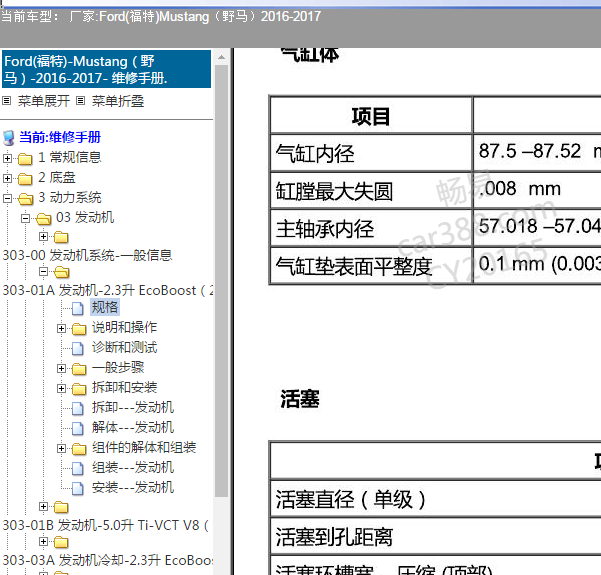Expand the 303-03A 发动机冷却 node
The image size is (601, 575).
pyautogui.click(x=43, y=541)
